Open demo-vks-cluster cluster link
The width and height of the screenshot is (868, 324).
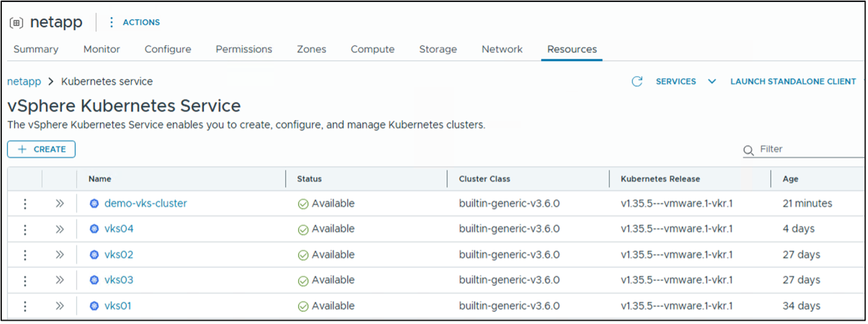145,203
